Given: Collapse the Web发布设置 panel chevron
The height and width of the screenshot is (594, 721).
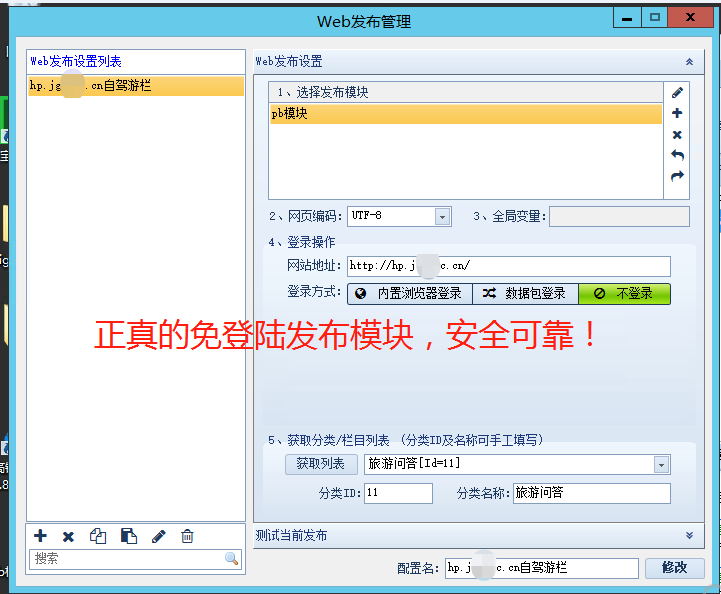Looking at the screenshot, I should click(x=689, y=62).
